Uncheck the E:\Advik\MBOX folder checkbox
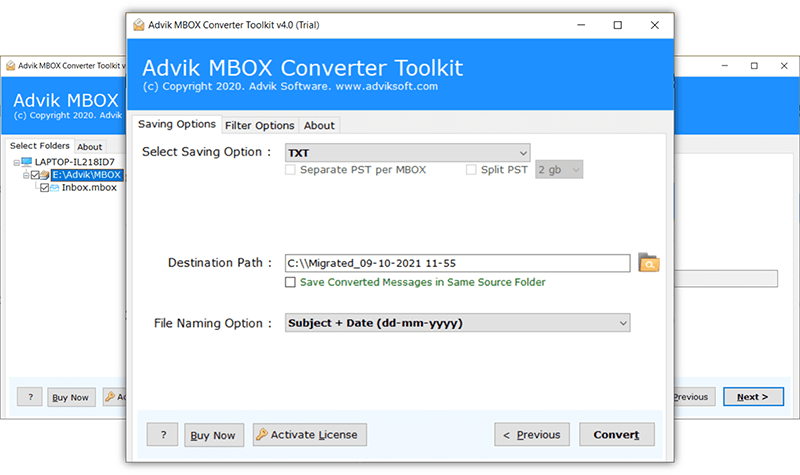The width and height of the screenshot is (800, 475). [35, 175]
